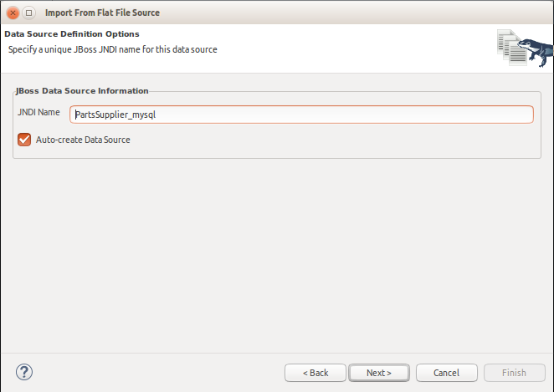This screenshot has width=554, height=392.
Task: Click the blank dialog area below the group box
Action: coord(276,251)
